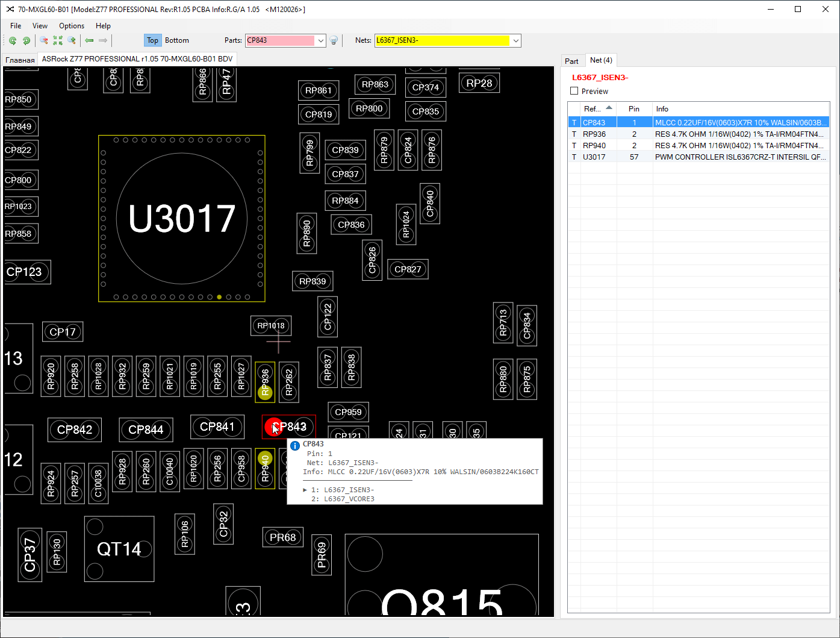Rotate board view counter-clockwise
840x638 pixels.
pos(12,40)
